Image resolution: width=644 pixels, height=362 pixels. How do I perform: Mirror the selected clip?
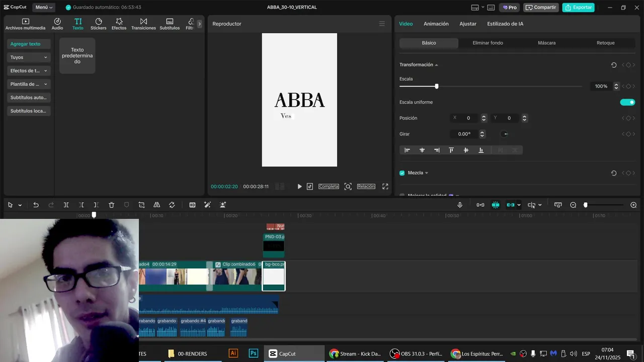(x=157, y=205)
